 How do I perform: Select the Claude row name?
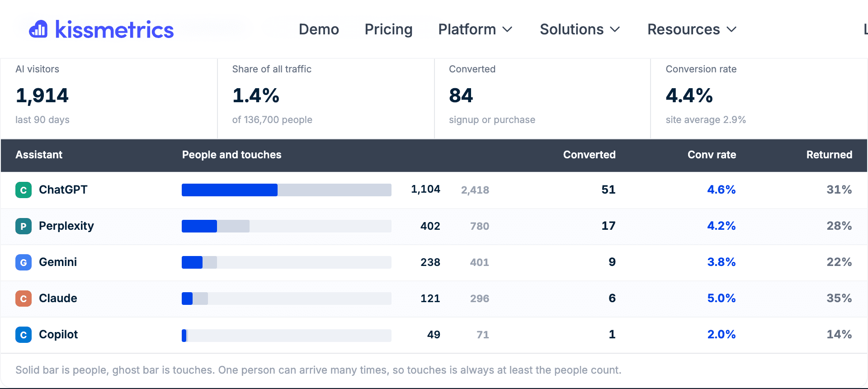[58, 298]
